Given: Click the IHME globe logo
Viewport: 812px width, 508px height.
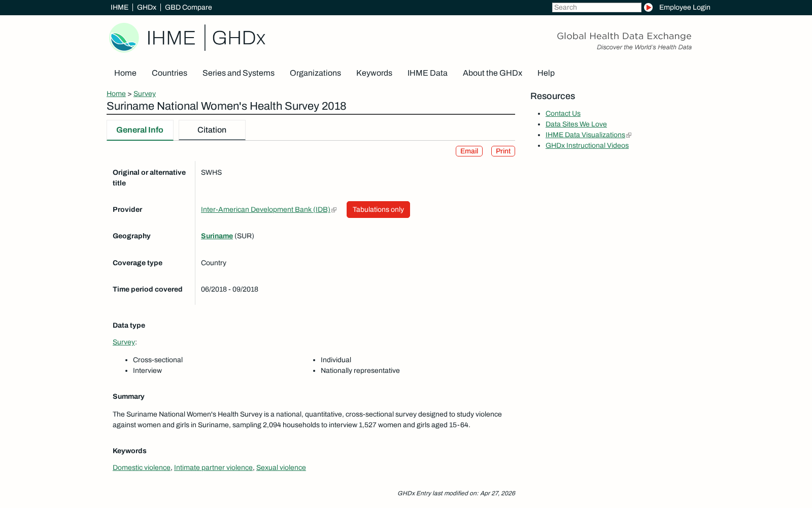Looking at the screenshot, I should [124, 38].
